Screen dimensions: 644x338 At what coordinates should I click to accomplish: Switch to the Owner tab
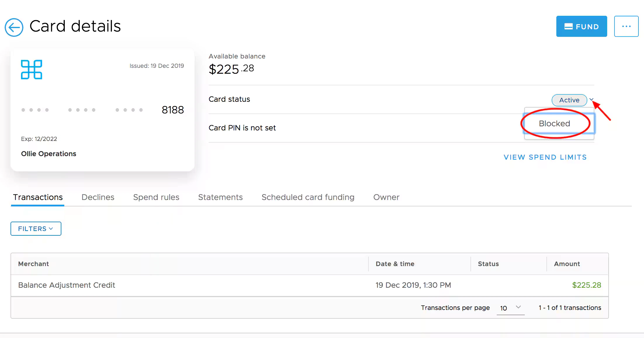[386, 197]
